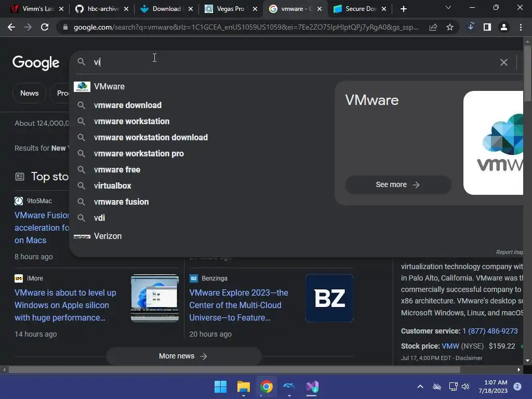Click See more on VMware card
Screen dimensions: 532x399
coord(398,184)
